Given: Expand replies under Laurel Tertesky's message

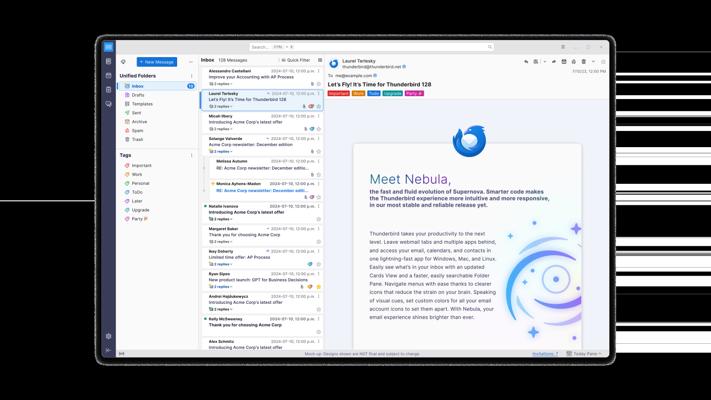Looking at the screenshot, I should coord(221,107).
